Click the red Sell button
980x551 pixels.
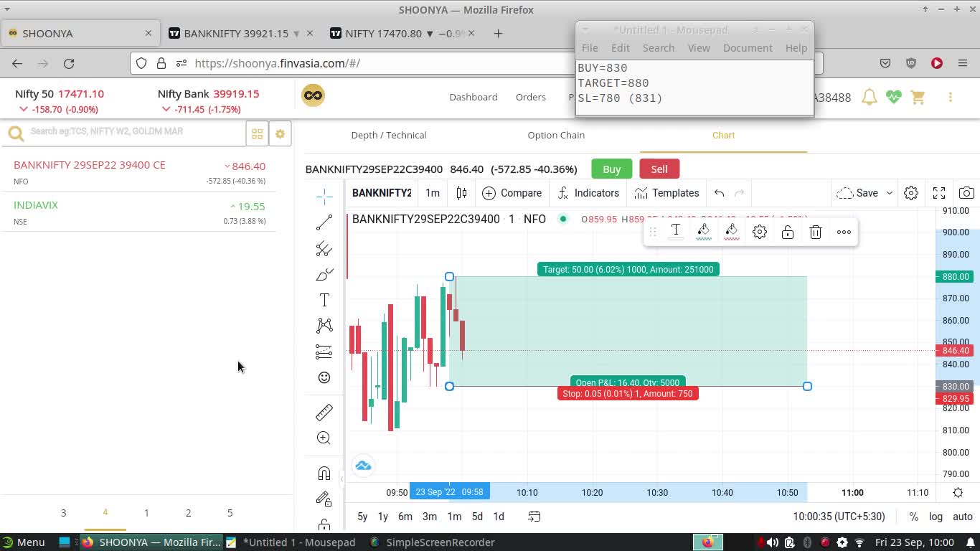pyautogui.click(x=659, y=169)
